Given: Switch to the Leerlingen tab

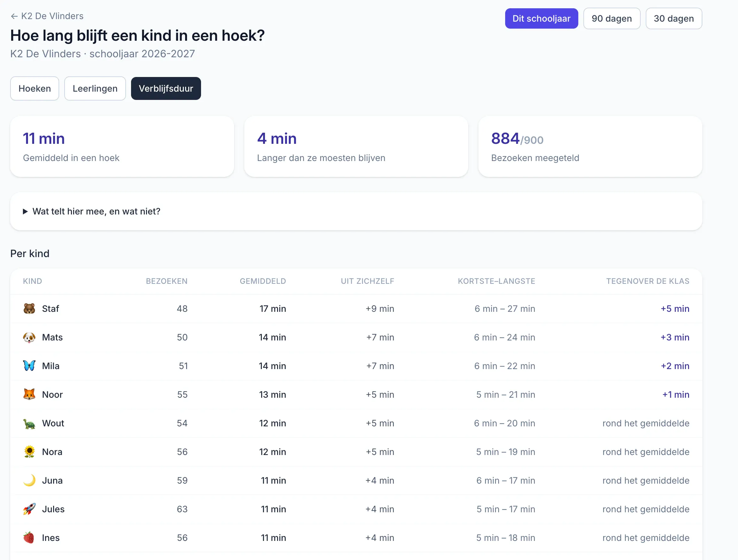Looking at the screenshot, I should [95, 88].
